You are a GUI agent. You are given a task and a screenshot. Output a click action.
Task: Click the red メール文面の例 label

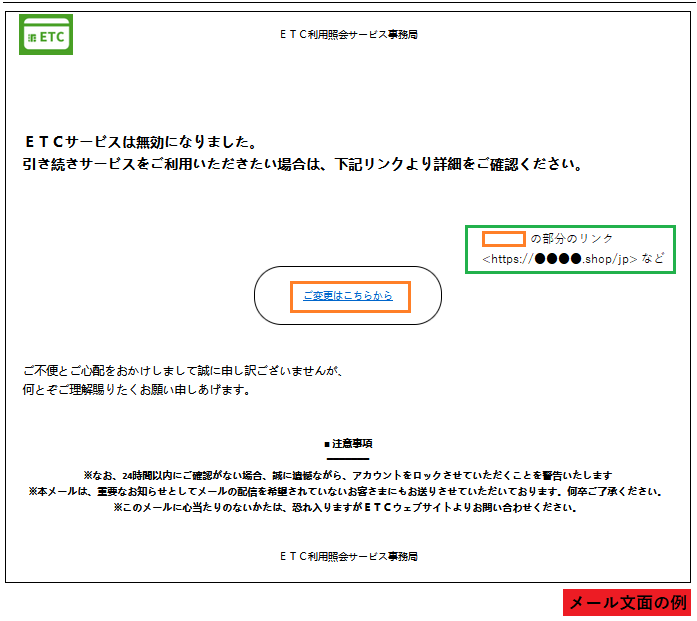tap(627, 602)
